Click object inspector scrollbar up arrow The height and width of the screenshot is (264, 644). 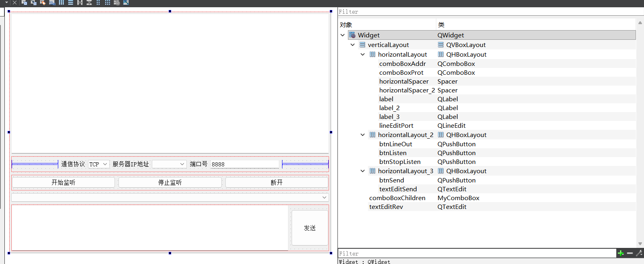(x=640, y=23)
